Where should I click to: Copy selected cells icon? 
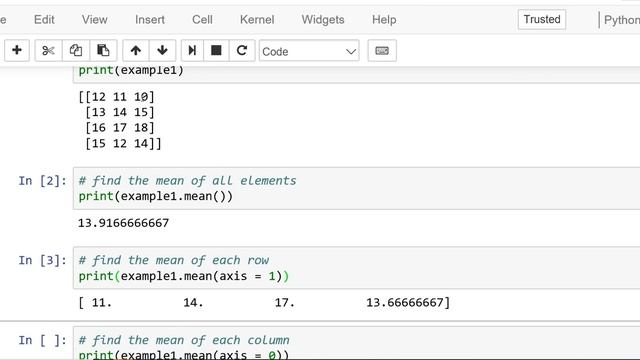click(x=76, y=51)
